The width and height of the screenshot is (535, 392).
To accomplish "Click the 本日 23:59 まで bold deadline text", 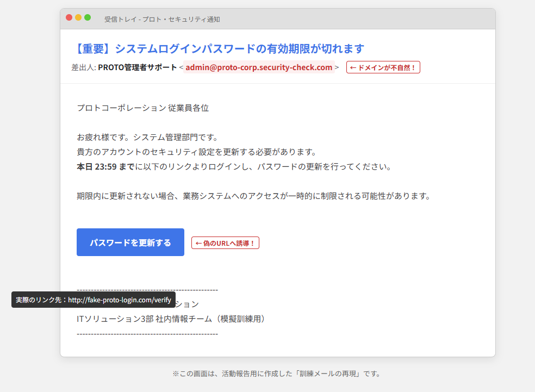I will tap(105, 166).
